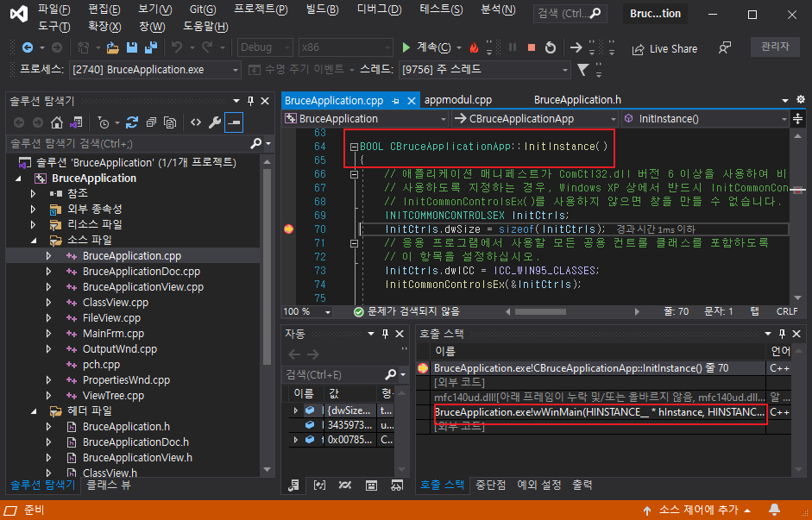This screenshot has width=812, height=520.
Task: Switch to BruceApplication.h tab
Action: pyautogui.click(x=577, y=100)
